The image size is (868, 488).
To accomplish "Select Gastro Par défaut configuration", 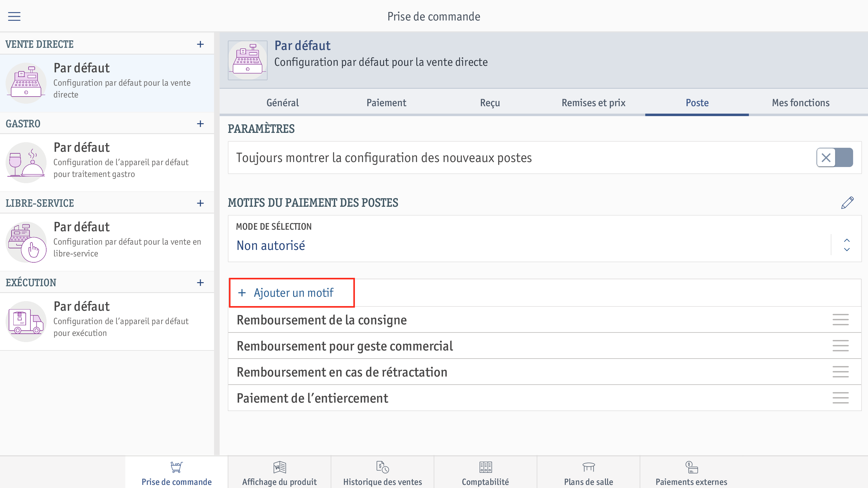I will [x=107, y=163].
